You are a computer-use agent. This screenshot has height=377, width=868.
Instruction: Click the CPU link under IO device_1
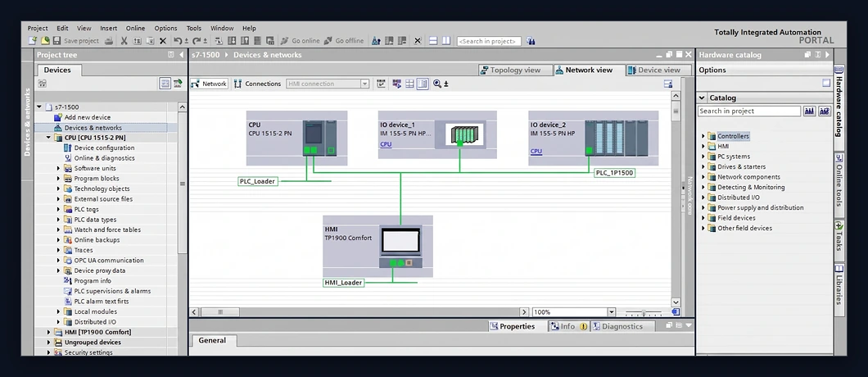pyautogui.click(x=386, y=144)
